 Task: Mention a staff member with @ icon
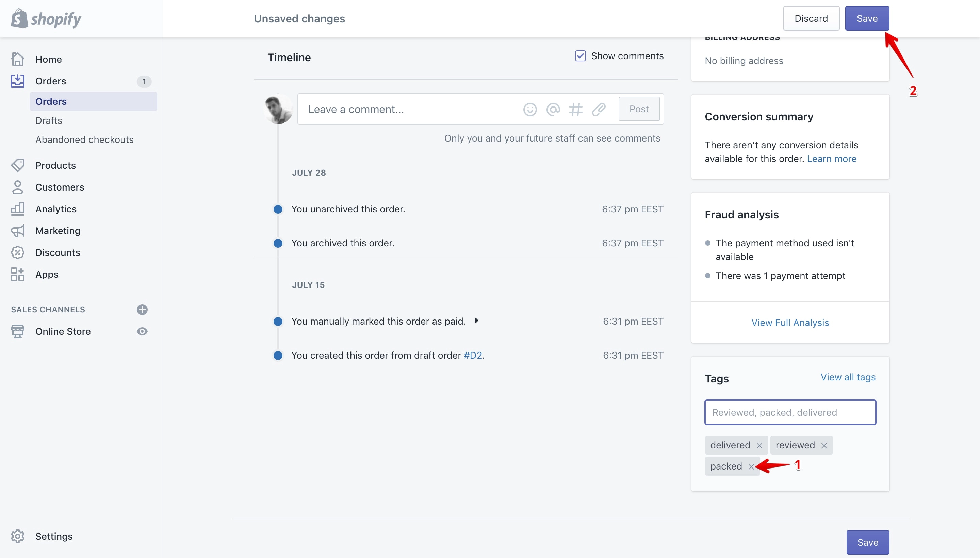553,110
